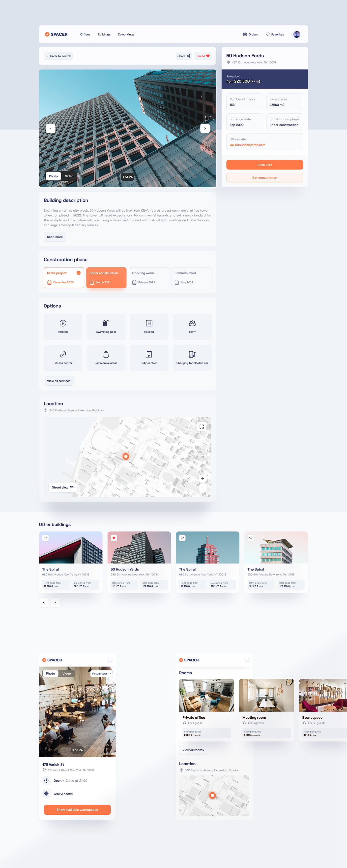Go to next Other buildings page
Image resolution: width=347 pixels, height=868 pixels.
(55, 602)
